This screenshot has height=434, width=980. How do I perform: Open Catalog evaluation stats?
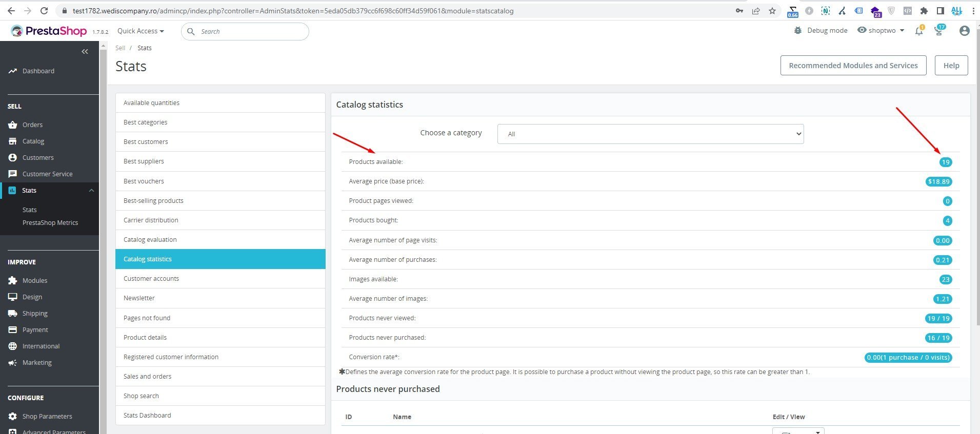[x=221, y=240]
